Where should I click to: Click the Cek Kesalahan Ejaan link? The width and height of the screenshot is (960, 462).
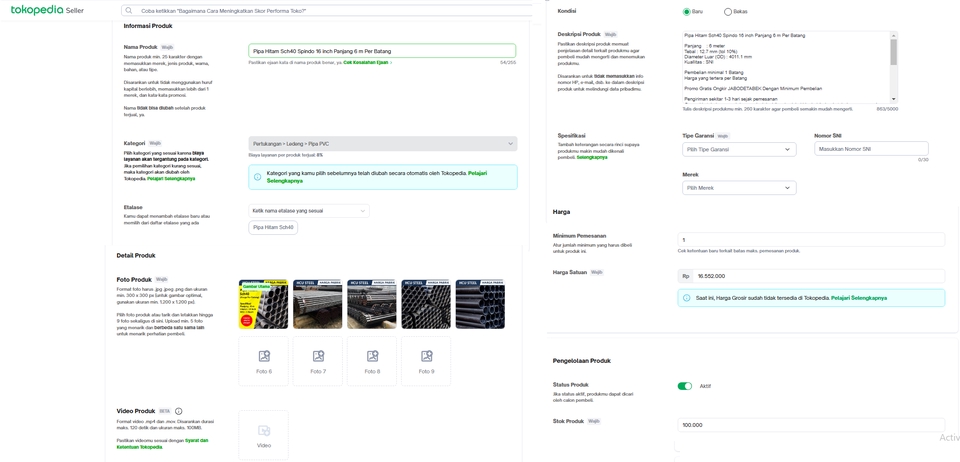click(366, 62)
